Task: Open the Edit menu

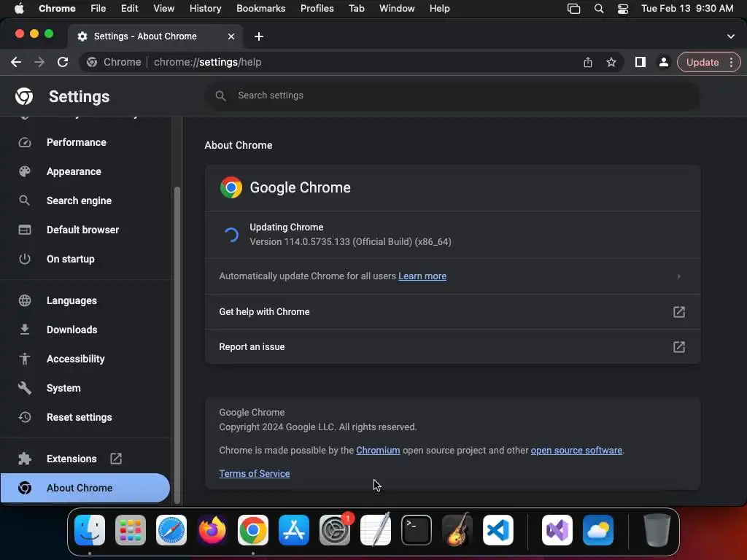Action: pos(129,9)
